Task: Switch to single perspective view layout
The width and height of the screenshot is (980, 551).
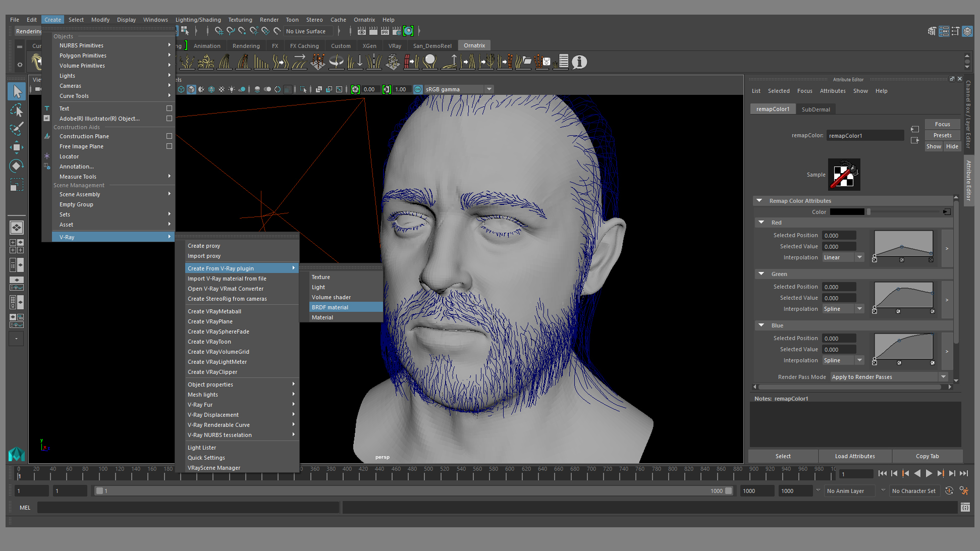Action: pyautogui.click(x=17, y=228)
